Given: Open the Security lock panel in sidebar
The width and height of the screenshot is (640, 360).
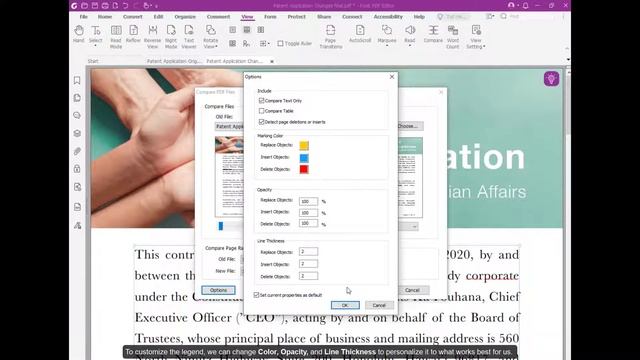Looking at the screenshot, I should (x=77, y=169).
